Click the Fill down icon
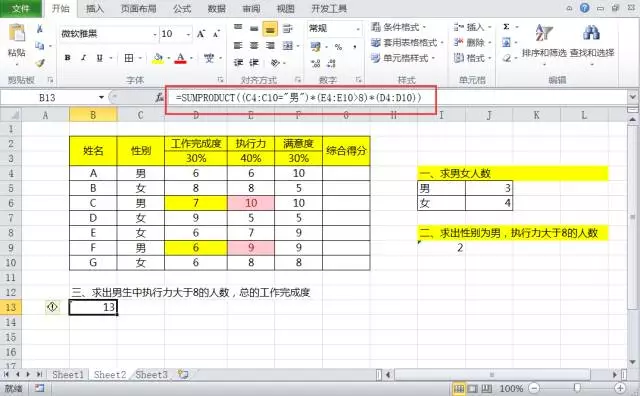This screenshot has height=396, width=640. (x=507, y=42)
